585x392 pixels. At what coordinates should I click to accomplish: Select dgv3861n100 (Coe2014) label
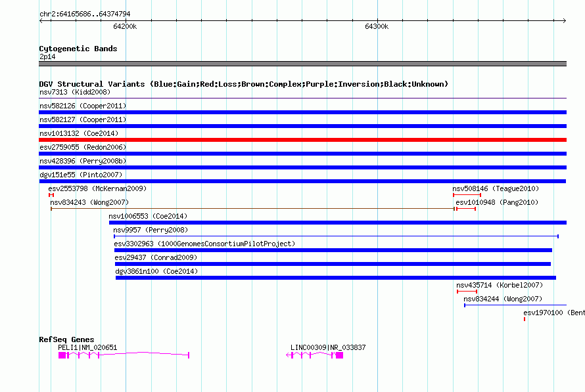click(156, 271)
